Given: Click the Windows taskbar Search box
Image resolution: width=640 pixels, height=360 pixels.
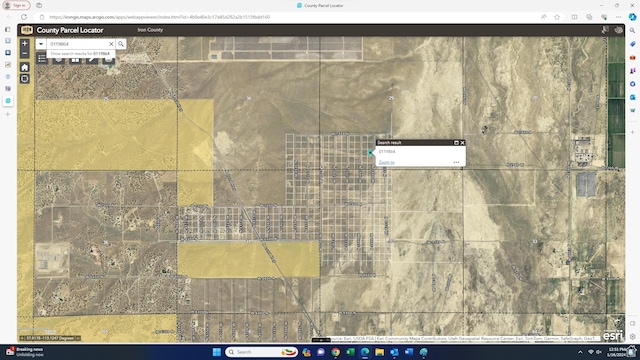Looking at the screenshot, I should (261, 352).
